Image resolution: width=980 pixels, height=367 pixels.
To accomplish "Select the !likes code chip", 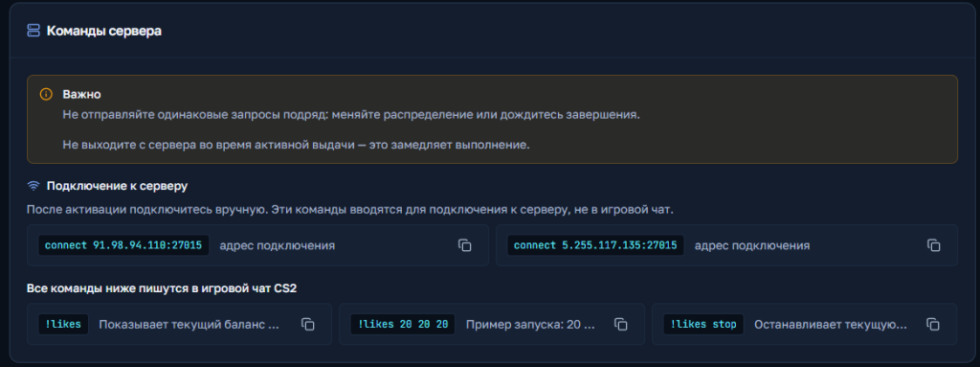I will coord(63,325).
